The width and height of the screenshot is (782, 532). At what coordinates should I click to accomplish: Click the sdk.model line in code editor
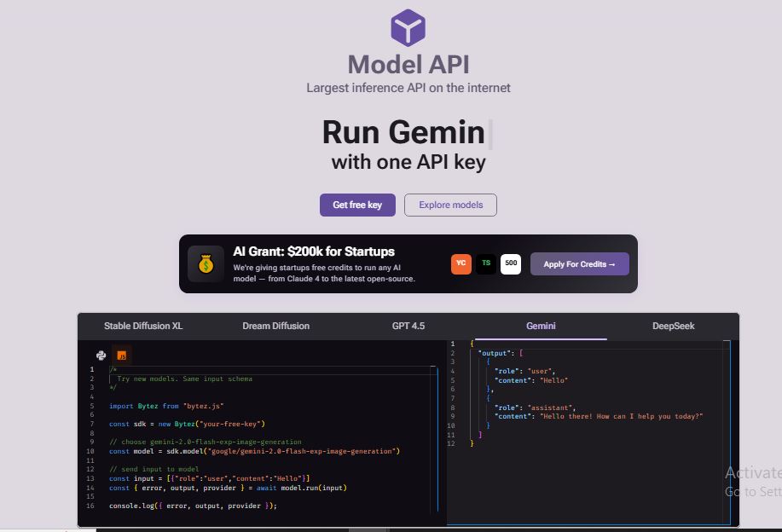coord(254,451)
